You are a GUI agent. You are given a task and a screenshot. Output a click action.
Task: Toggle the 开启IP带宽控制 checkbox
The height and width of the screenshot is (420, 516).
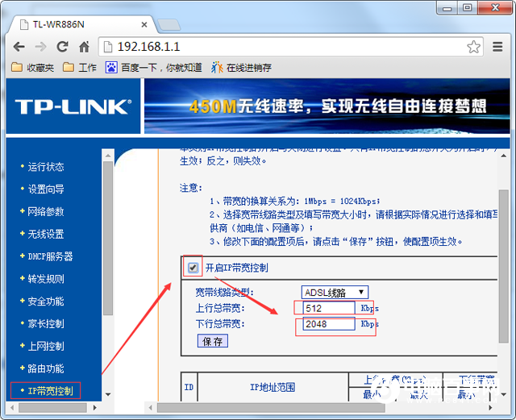click(x=193, y=268)
